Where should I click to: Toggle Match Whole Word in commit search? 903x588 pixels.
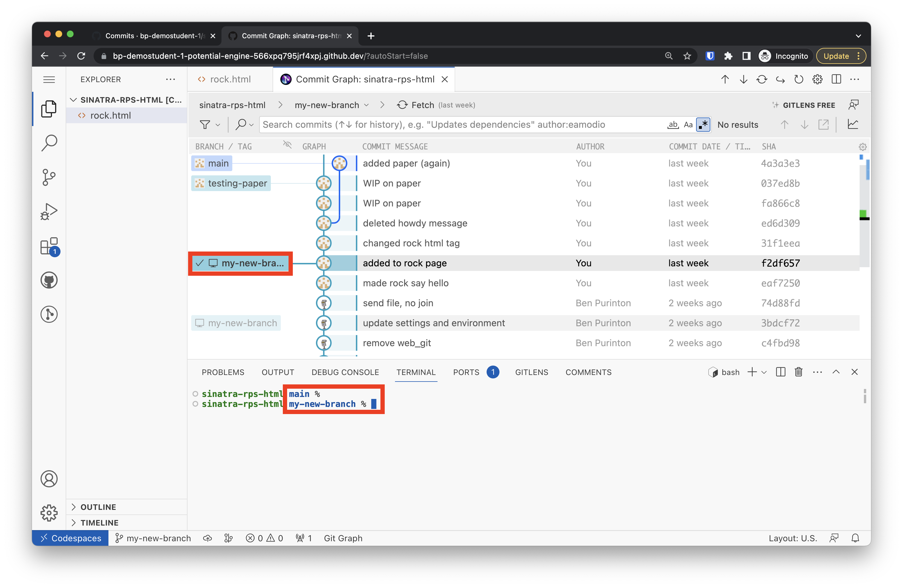[673, 124]
